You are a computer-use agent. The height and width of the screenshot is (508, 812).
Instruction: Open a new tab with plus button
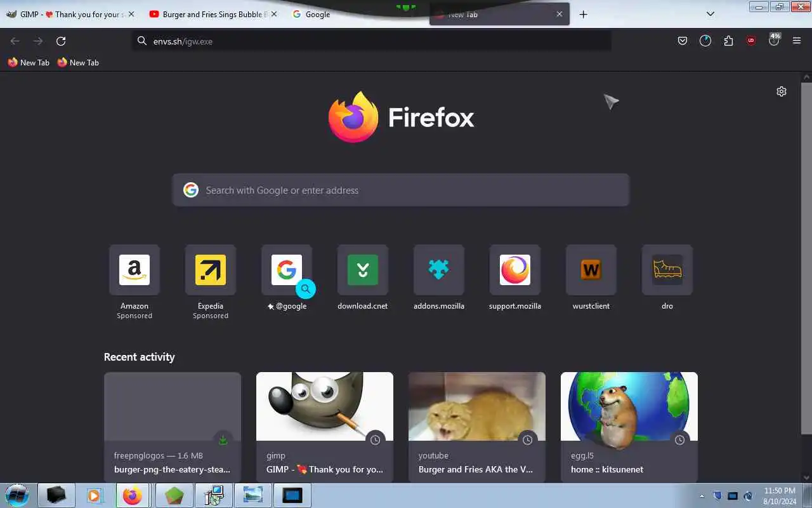pyautogui.click(x=584, y=14)
